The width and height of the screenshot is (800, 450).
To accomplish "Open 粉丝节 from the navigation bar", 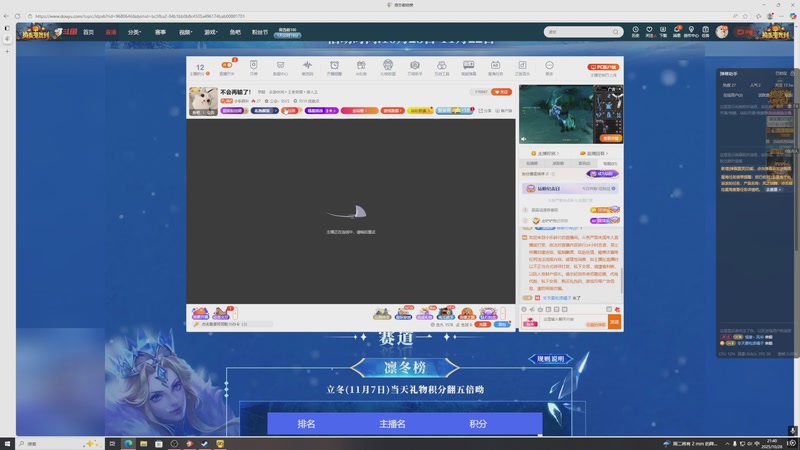I will coord(260,32).
